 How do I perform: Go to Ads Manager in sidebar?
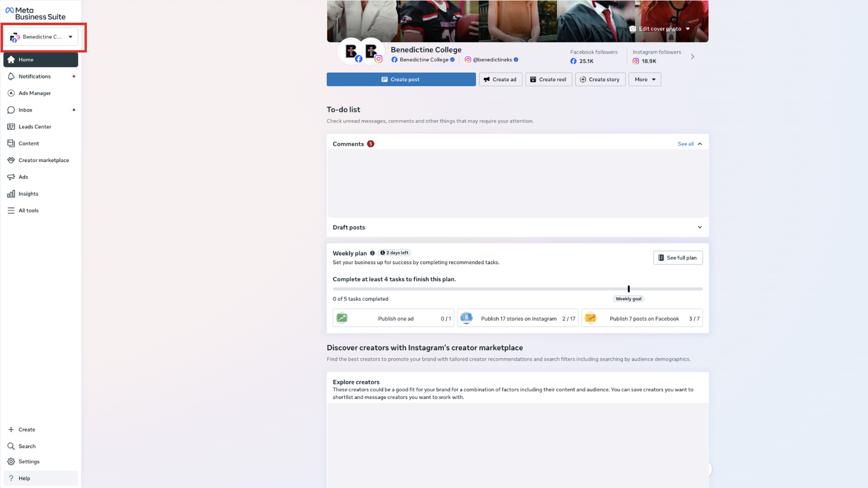pyautogui.click(x=34, y=93)
